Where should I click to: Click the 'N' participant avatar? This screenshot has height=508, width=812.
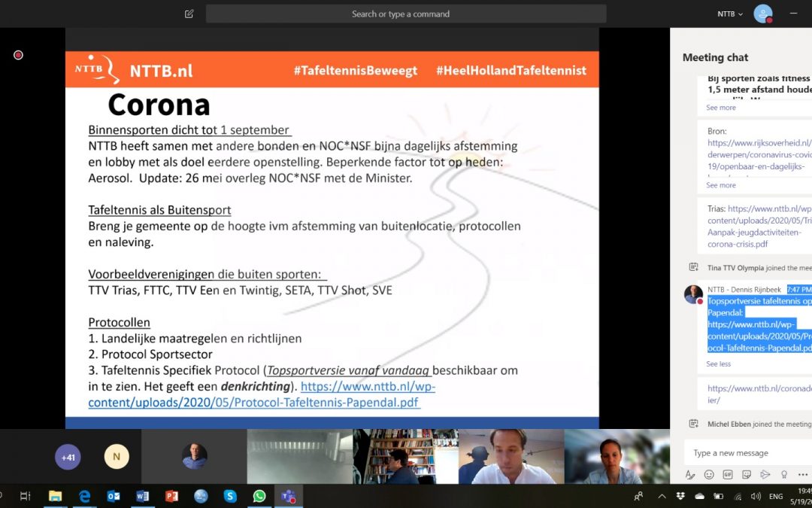pyautogui.click(x=117, y=457)
